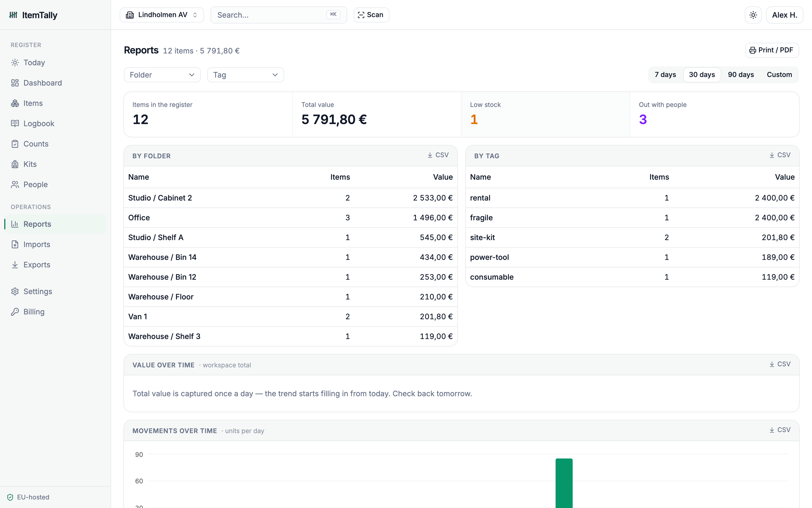The width and height of the screenshot is (812, 508).
Task: Click the power-tool tag row
Action: tap(633, 257)
